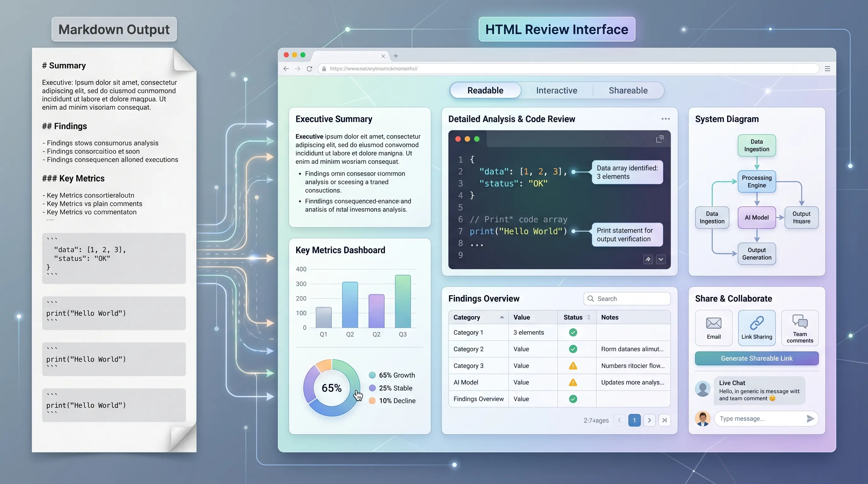Jump to the last table page
The height and width of the screenshot is (484, 868).
[x=664, y=420]
